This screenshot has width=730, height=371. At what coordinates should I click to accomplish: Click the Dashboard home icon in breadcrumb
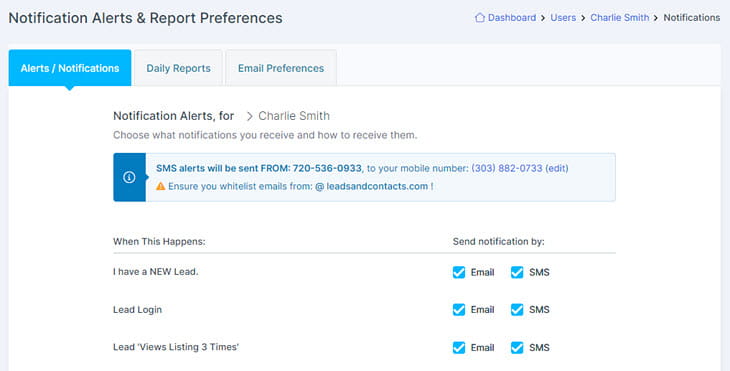(x=480, y=18)
